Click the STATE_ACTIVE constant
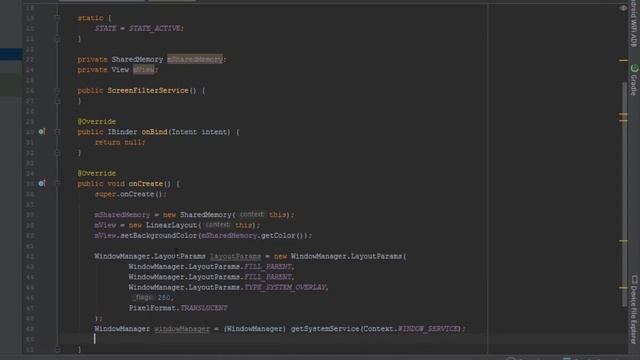This screenshot has width=640, height=360. pyautogui.click(x=155, y=29)
